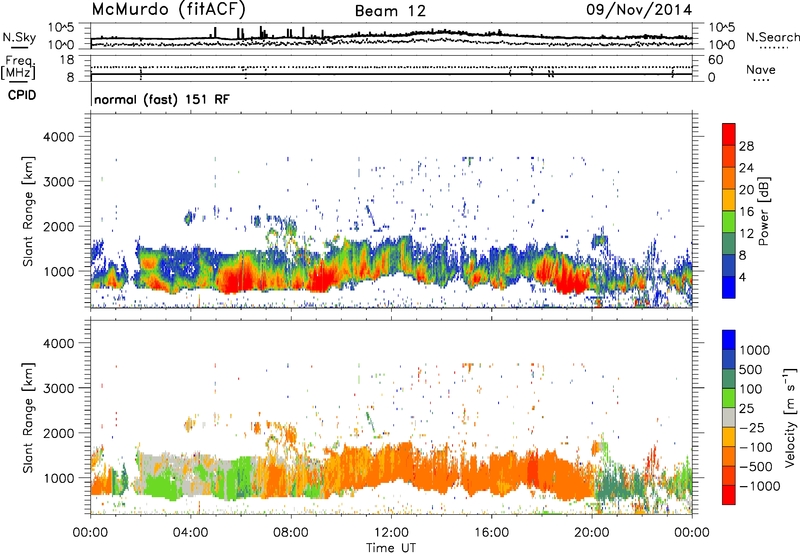This screenshot has width=800, height=554.
Task: Select the N.Sky legend label
Action: (19, 37)
